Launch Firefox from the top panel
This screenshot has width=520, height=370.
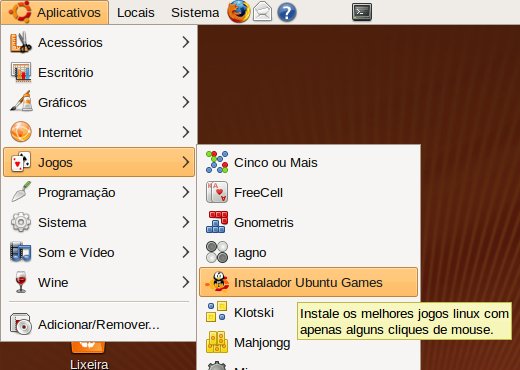point(239,12)
